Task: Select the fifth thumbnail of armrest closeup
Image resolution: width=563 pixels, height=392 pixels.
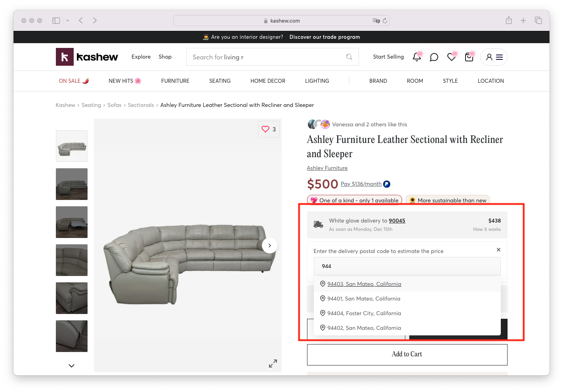Action: point(72,298)
